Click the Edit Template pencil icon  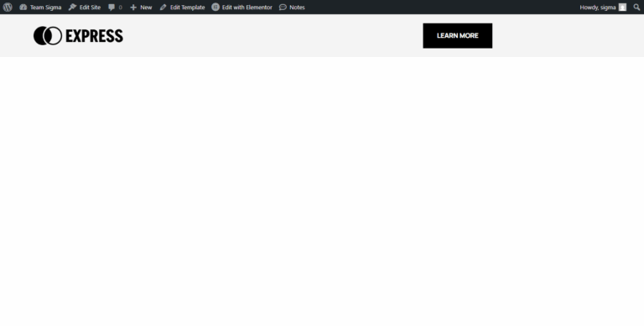pyautogui.click(x=163, y=8)
